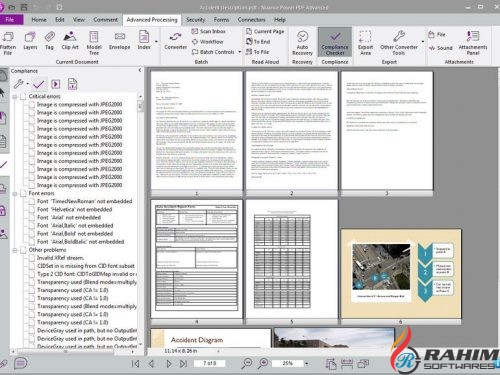500x375 pixels.
Task: Check Font 'Arial,BoldItalic' not embedded box
Action: (x=32, y=242)
